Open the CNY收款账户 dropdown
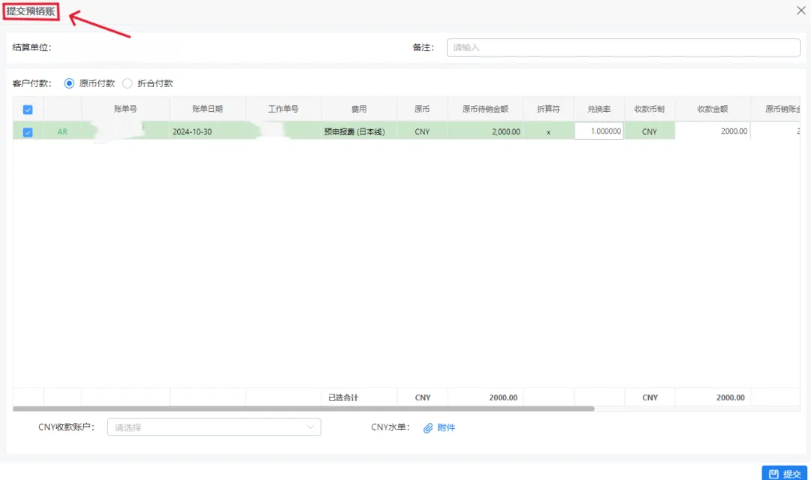811x480 pixels. (x=214, y=427)
